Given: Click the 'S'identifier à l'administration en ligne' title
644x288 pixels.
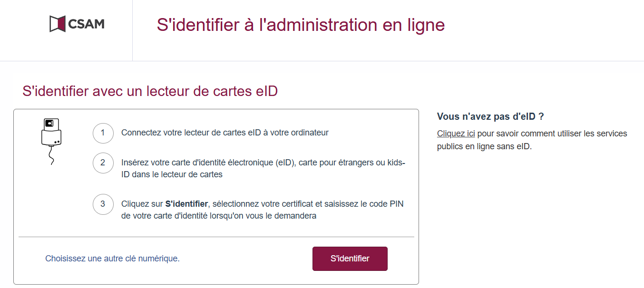Looking at the screenshot, I should [301, 25].
